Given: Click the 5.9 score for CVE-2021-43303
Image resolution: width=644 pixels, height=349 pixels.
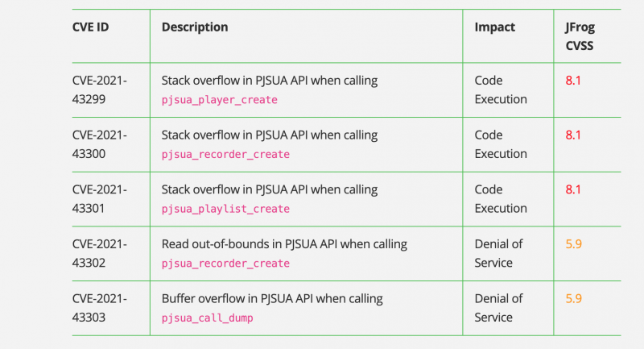Looking at the screenshot, I should (573, 298).
